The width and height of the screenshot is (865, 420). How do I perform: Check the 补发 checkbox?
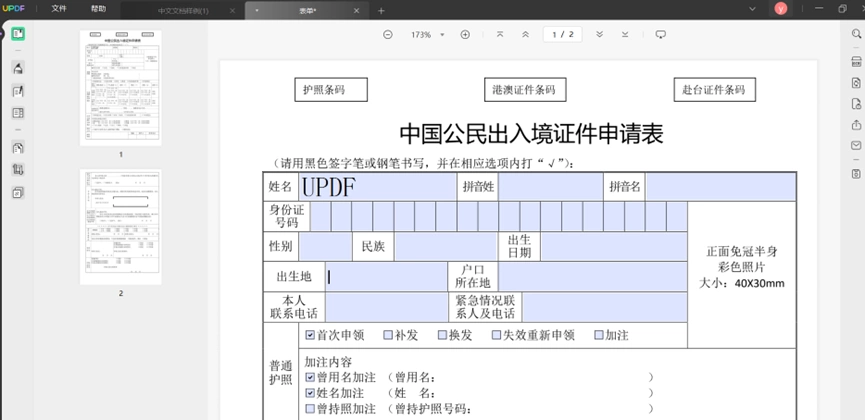[388, 335]
